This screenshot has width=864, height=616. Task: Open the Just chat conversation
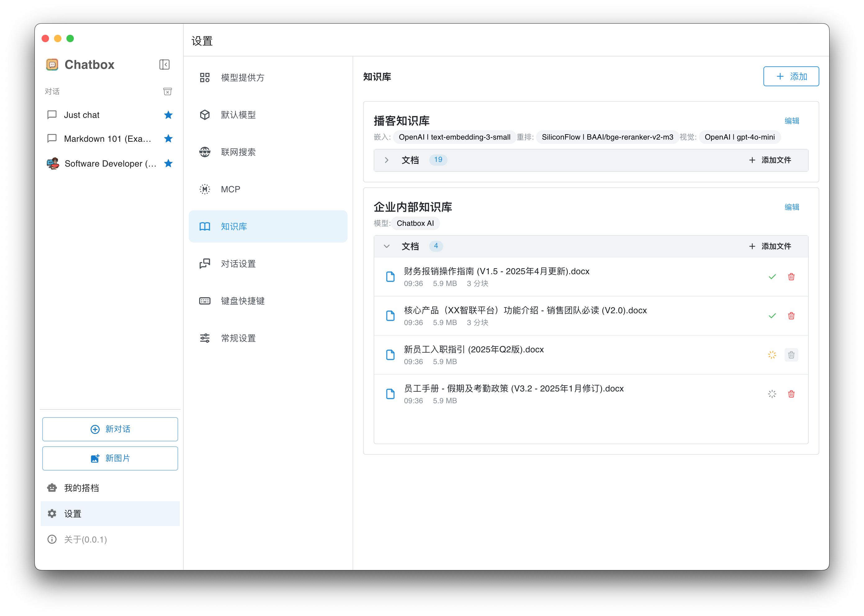[110, 115]
